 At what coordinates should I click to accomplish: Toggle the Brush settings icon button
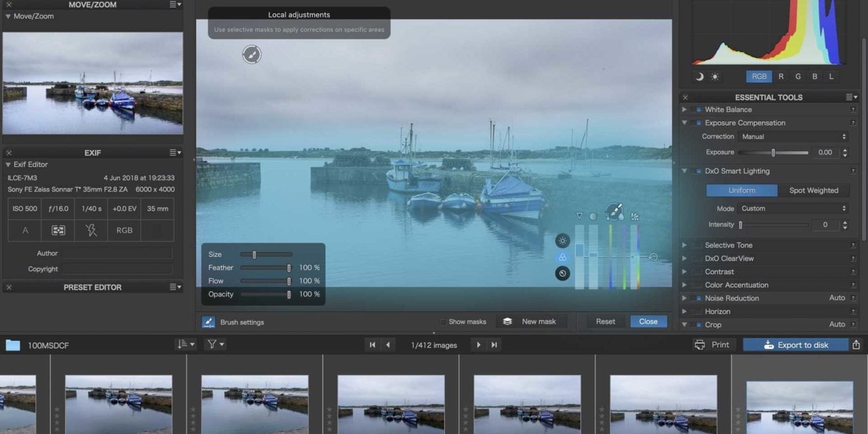point(209,322)
